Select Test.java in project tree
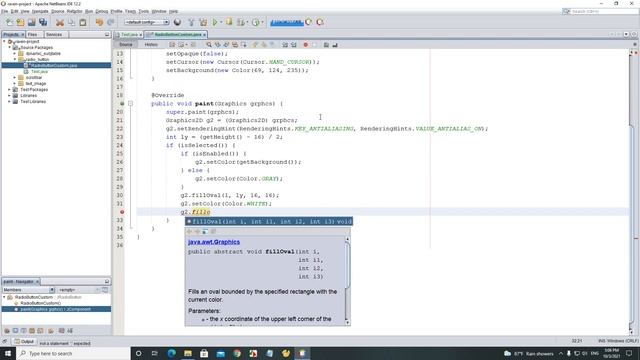This screenshot has height=360, width=640. [39, 71]
